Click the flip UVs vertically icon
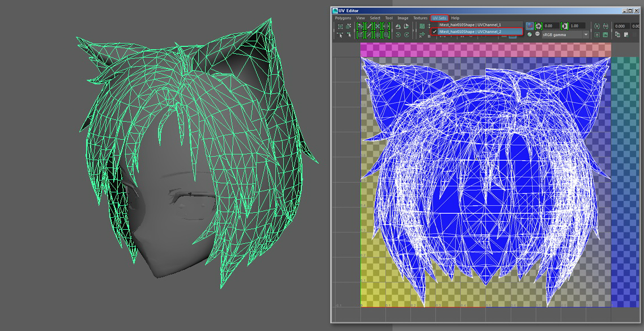644x331 pixels. click(406, 26)
